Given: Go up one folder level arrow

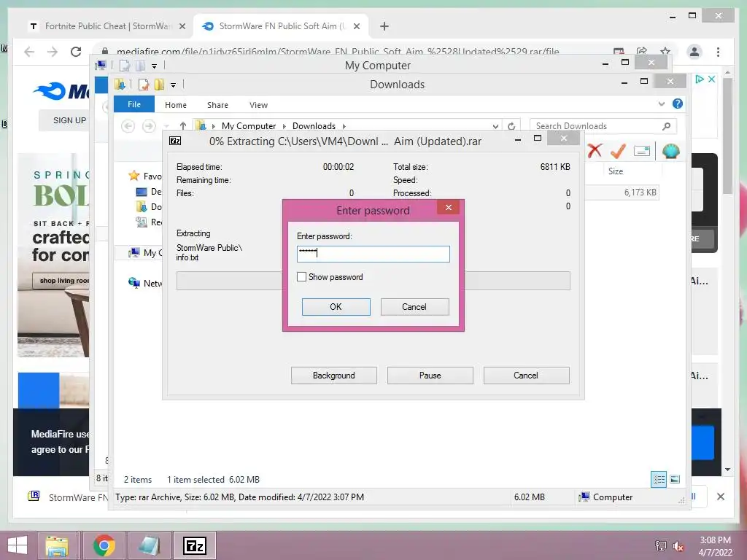Looking at the screenshot, I should tap(183, 125).
